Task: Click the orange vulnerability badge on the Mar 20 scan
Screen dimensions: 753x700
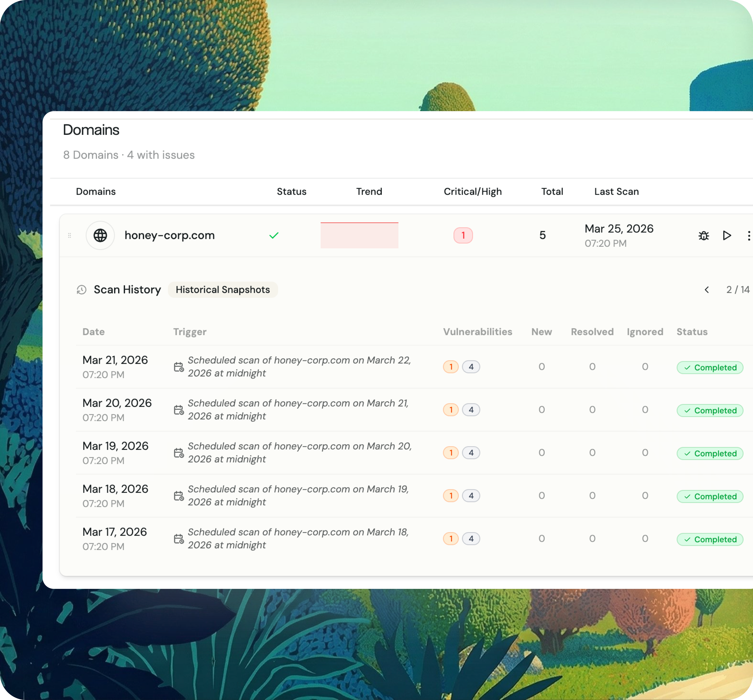Action: [450, 410]
